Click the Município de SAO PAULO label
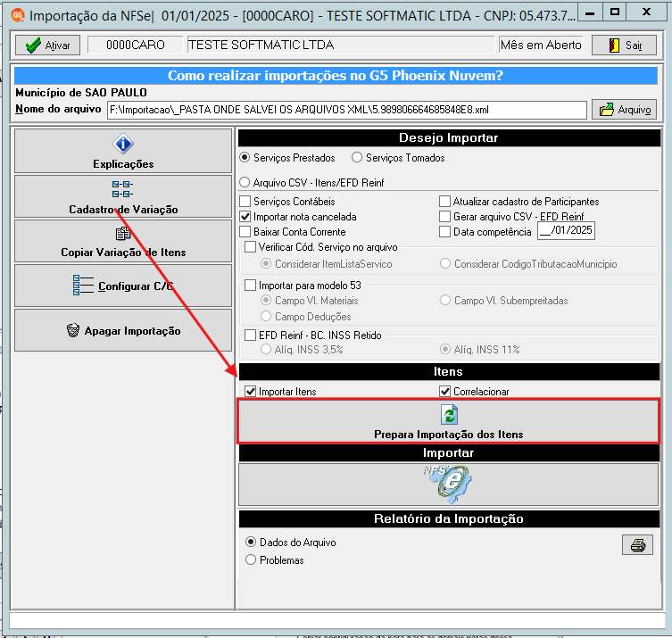Viewport: 672px width, 638px height. point(81,93)
